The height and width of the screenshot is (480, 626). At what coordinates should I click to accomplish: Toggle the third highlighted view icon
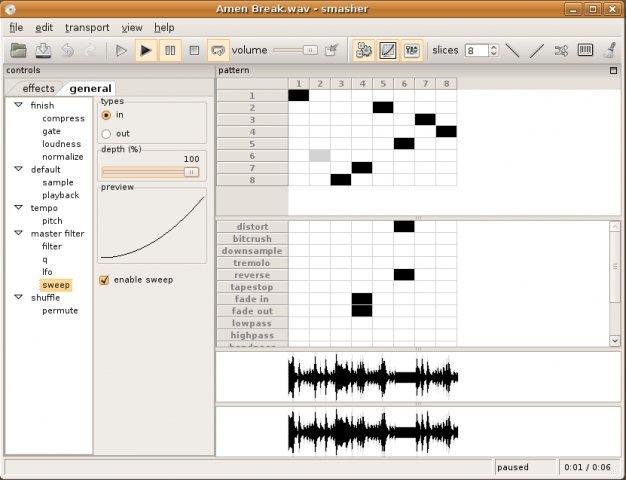(412, 50)
